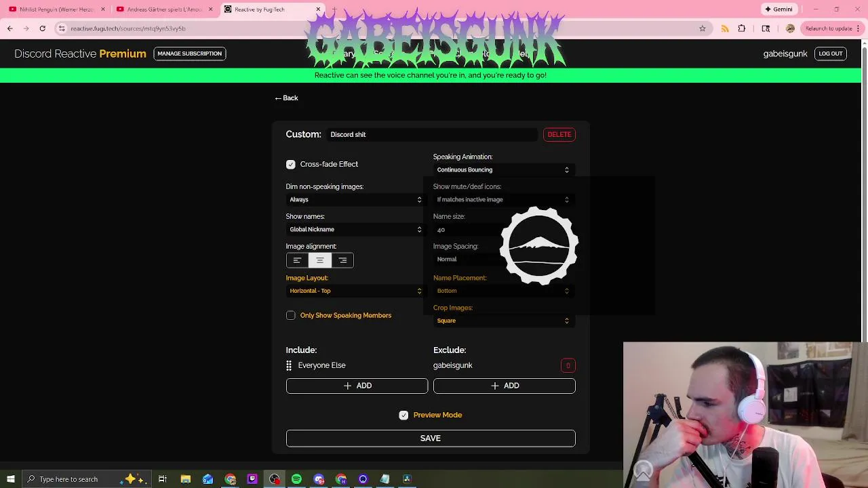Image resolution: width=868 pixels, height=488 pixels.
Task: Remove gabeisgunk from the Exclude list
Action: 568,365
